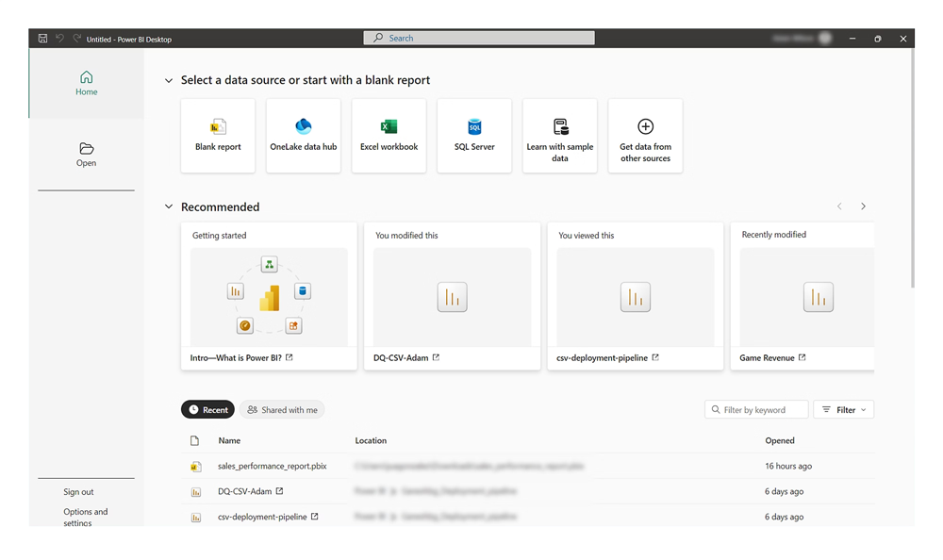The height and width of the screenshot is (560, 943).
Task: Open sales_performance_report.pbix from recent list
Action: [272, 467]
